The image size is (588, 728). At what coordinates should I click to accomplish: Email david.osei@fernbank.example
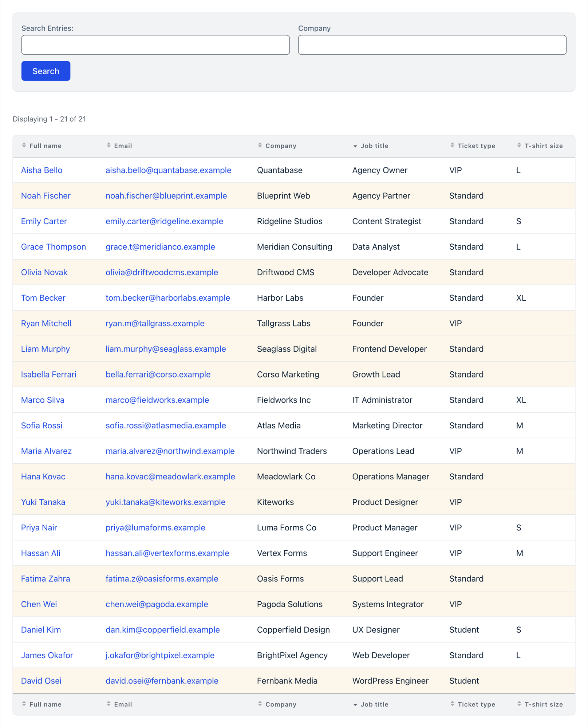(162, 681)
